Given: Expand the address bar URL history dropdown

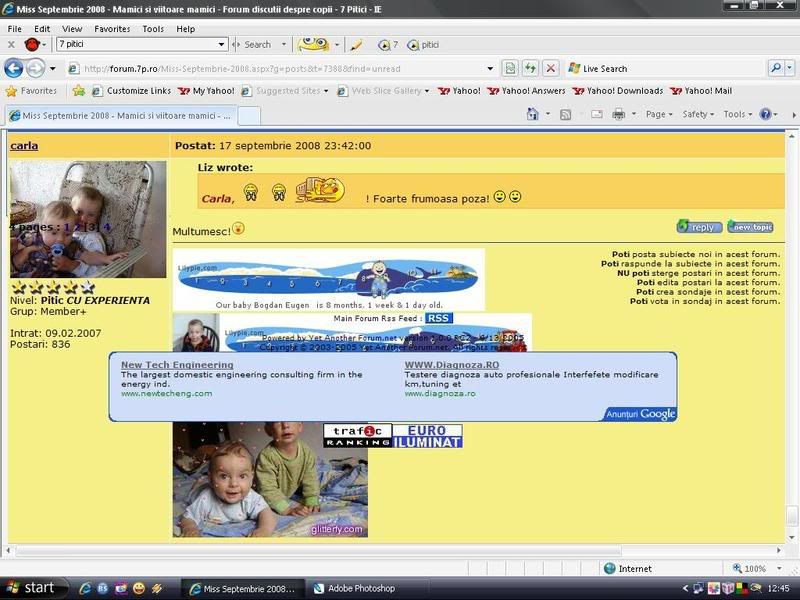Looking at the screenshot, I should (490, 68).
